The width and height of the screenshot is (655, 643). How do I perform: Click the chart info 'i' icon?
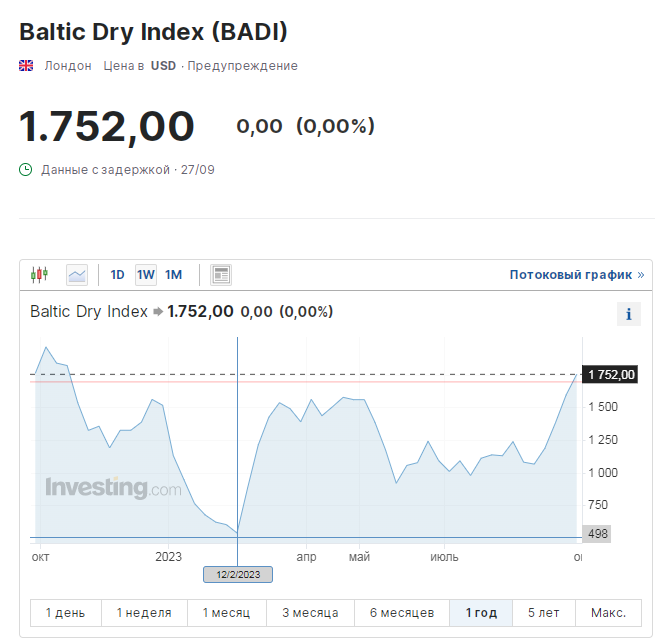pos(628,314)
